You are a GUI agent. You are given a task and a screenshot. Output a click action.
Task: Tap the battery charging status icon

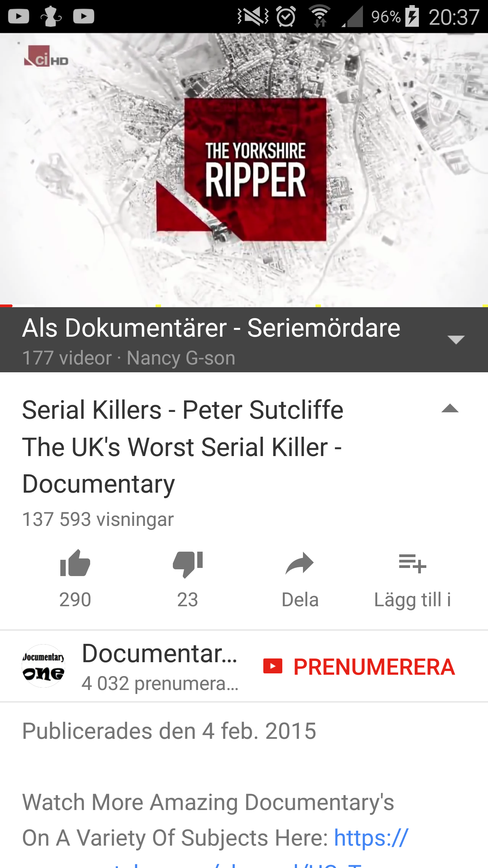412,16
